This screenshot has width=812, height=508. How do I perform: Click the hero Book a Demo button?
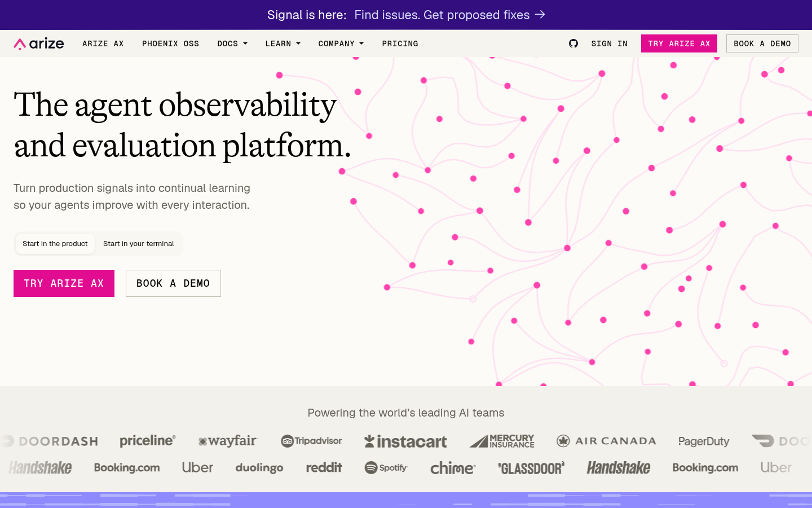click(x=173, y=283)
